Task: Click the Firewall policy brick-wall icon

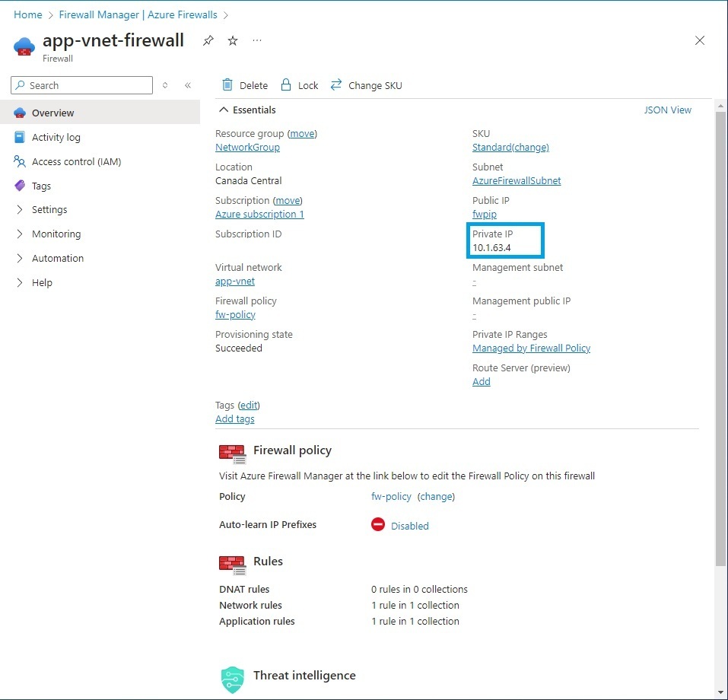Action: (231, 452)
